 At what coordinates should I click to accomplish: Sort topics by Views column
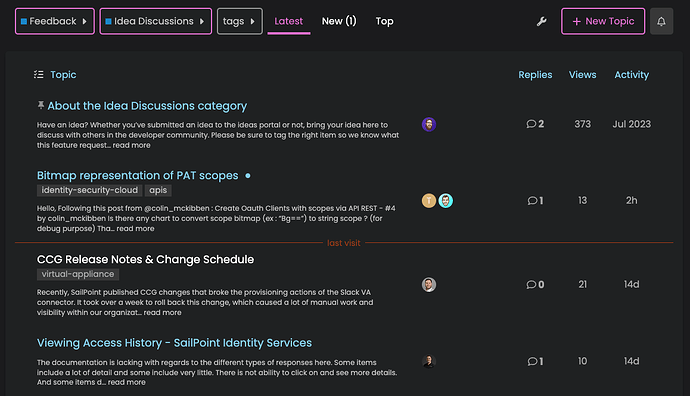[583, 75]
